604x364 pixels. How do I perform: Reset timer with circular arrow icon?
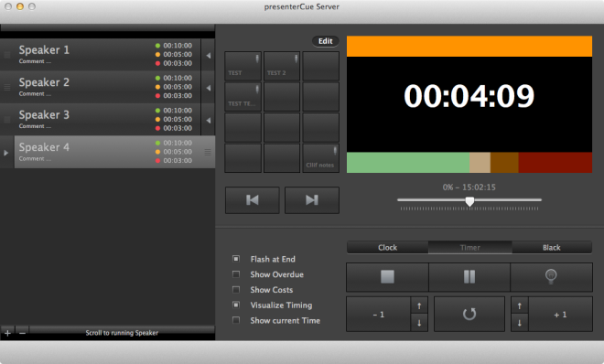[x=469, y=314]
